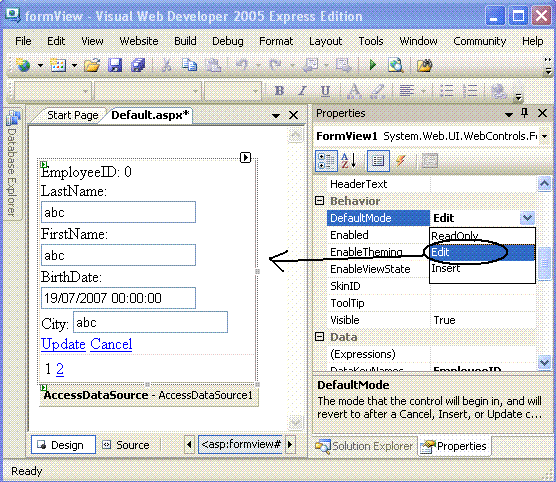Click the Update link in the FormView

pyautogui.click(x=63, y=344)
